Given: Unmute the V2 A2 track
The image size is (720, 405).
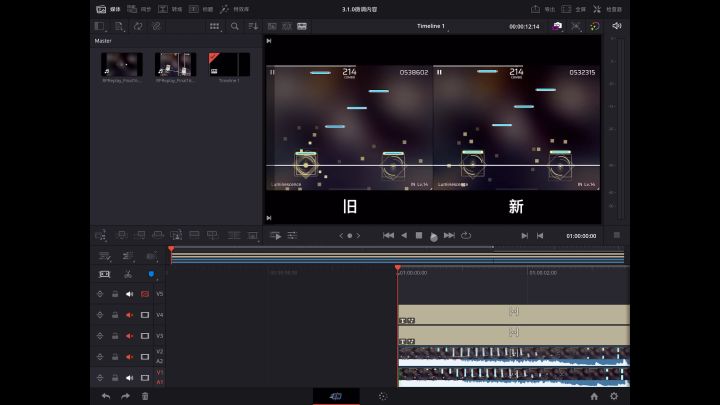Looking at the screenshot, I should pos(129,357).
